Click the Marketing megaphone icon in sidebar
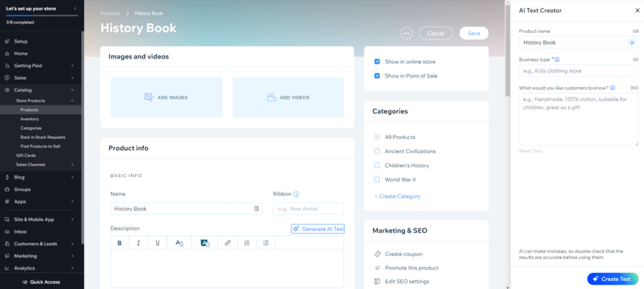644x289 pixels. click(7, 256)
